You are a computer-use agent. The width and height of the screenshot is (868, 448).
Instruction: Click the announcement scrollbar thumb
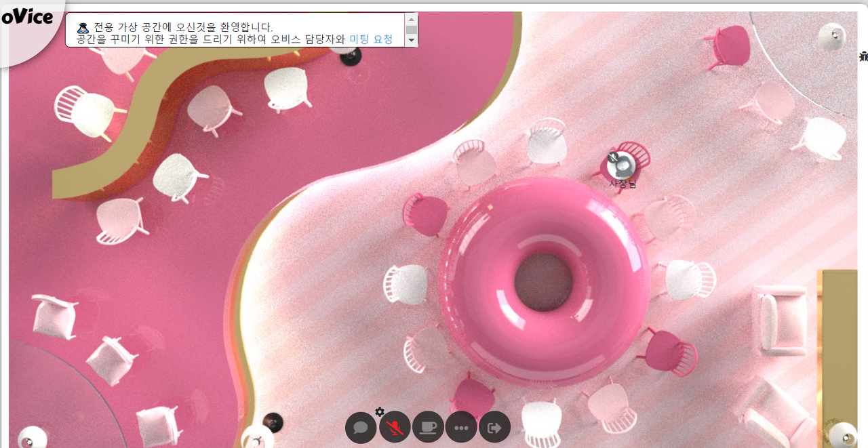(411, 30)
